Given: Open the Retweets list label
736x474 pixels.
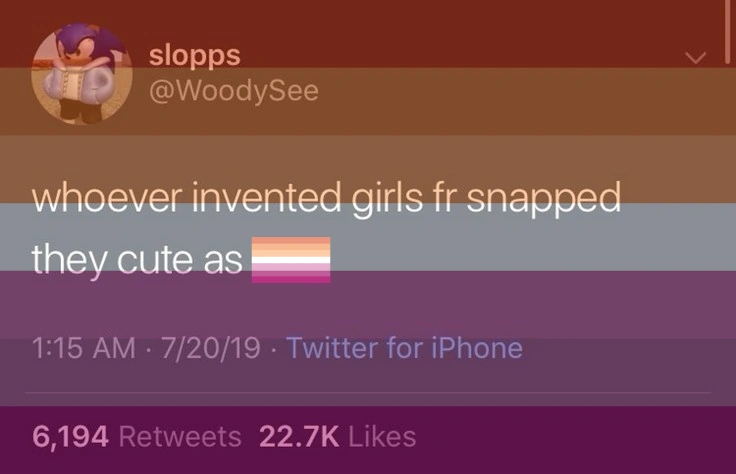Looking at the screenshot, I should pyautogui.click(x=180, y=437).
